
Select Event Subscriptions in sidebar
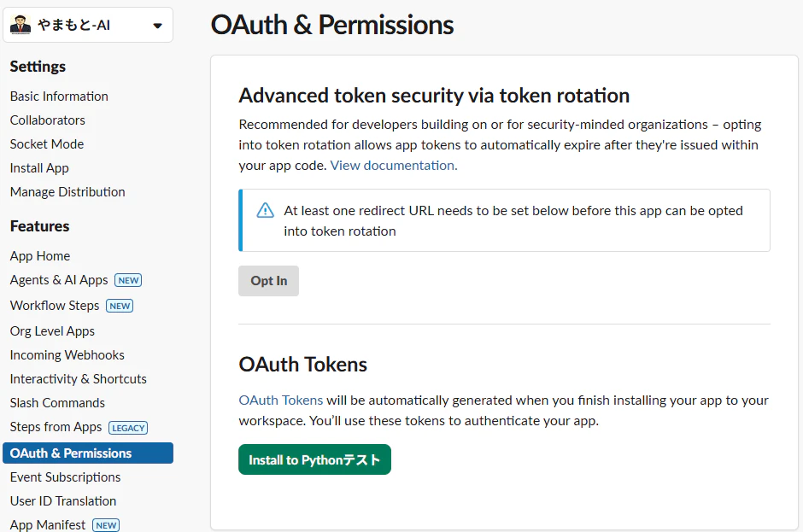pos(65,477)
